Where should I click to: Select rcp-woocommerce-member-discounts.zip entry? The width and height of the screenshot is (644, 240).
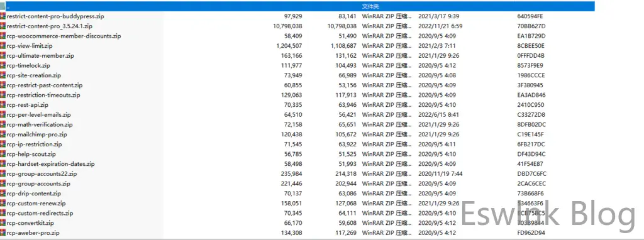297,36
